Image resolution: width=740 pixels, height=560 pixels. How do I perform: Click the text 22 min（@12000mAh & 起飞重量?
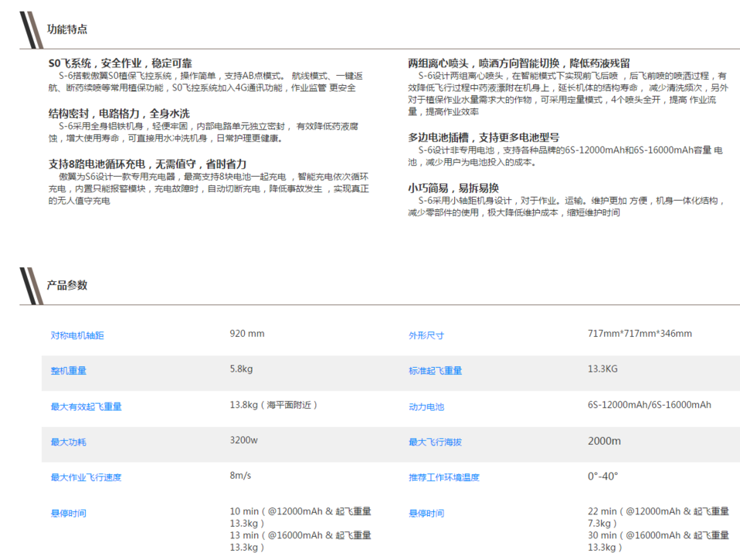[658, 511]
